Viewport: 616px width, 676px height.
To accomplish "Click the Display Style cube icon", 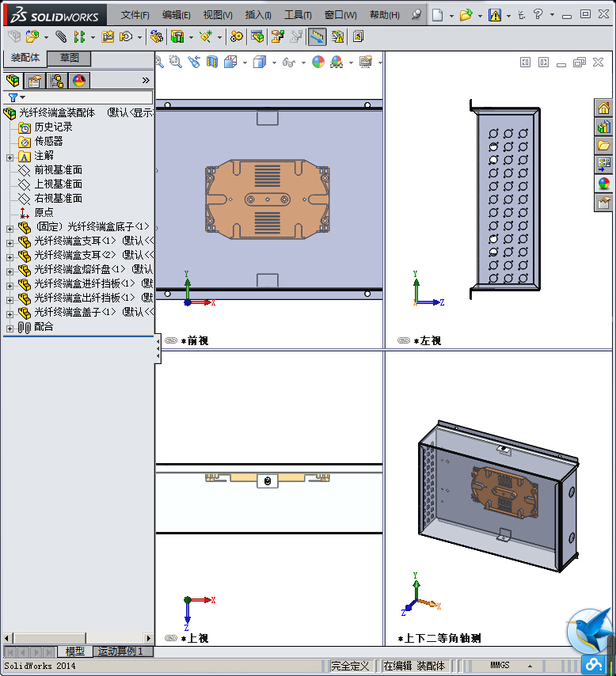I will coord(259,62).
